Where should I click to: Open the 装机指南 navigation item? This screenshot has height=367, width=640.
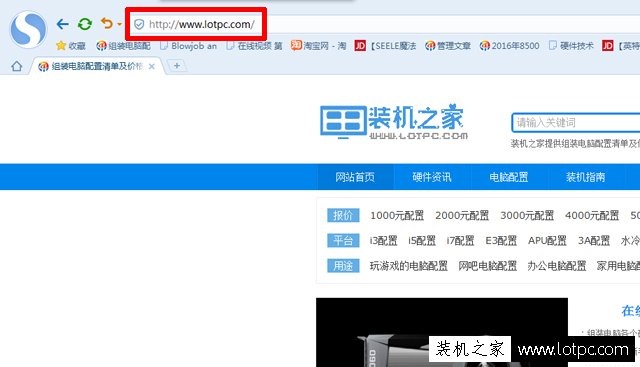click(x=585, y=177)
